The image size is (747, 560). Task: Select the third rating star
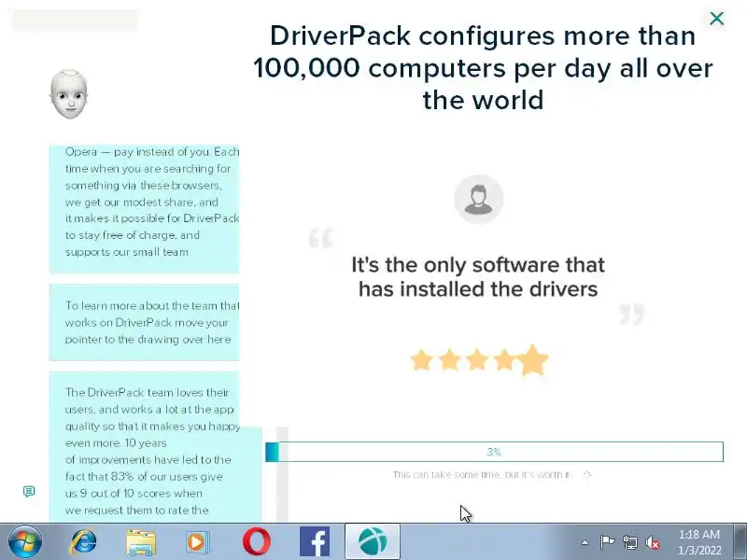(477, 360)
